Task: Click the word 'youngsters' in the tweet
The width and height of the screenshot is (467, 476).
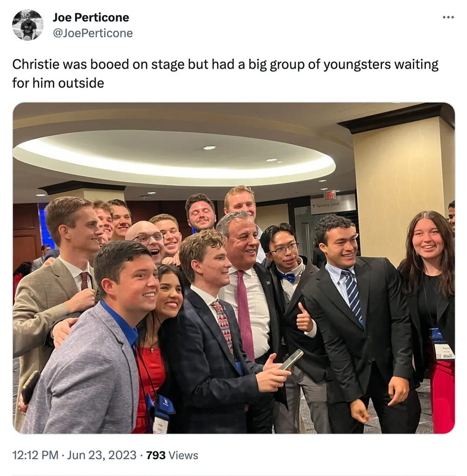Action: [x=357, y=65]
